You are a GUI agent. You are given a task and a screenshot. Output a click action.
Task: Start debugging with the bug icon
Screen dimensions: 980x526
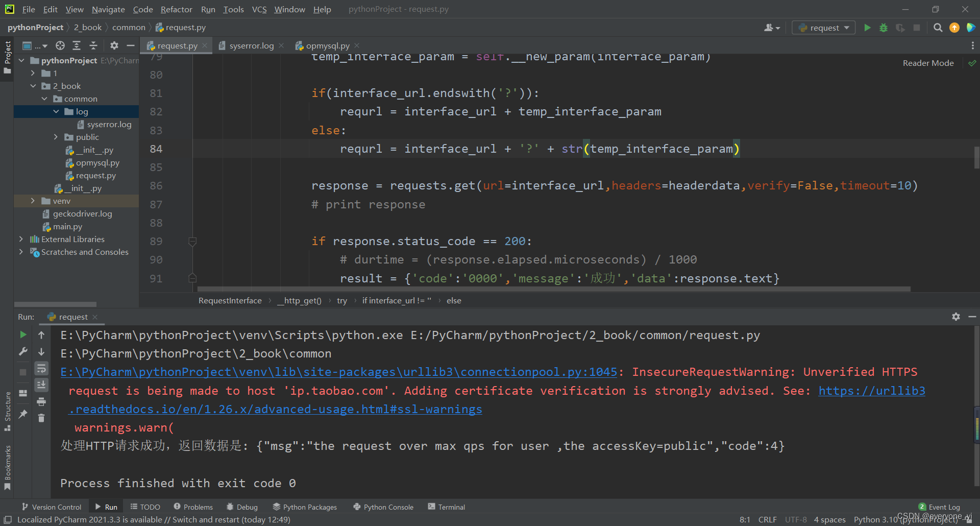[x=884, y=28]
